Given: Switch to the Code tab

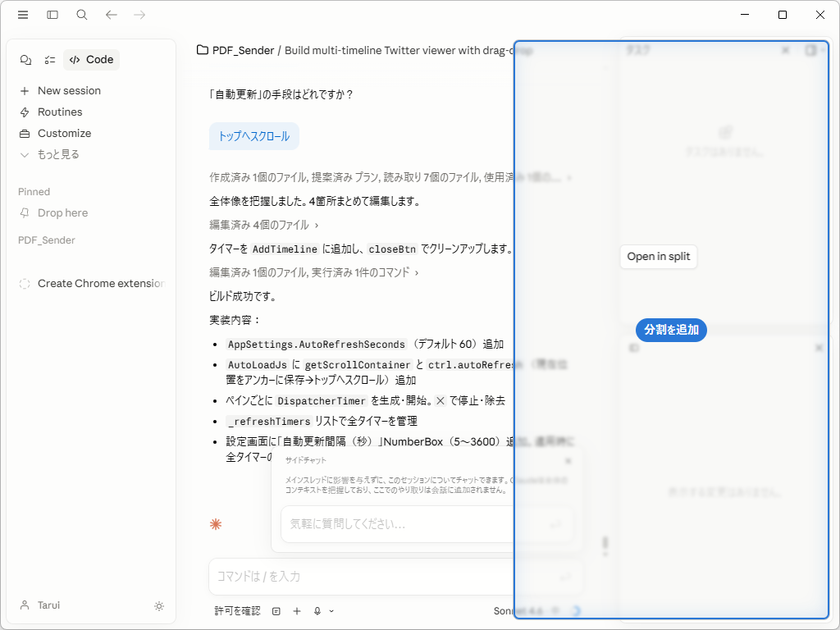Looking at the screenshot, I should [x=90, y=59].
